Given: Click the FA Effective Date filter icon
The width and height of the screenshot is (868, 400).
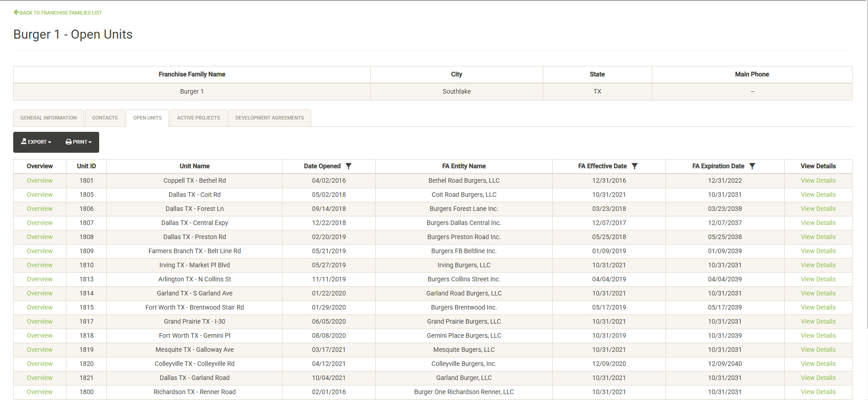Looking at the screenshot, I should (635, 166).
